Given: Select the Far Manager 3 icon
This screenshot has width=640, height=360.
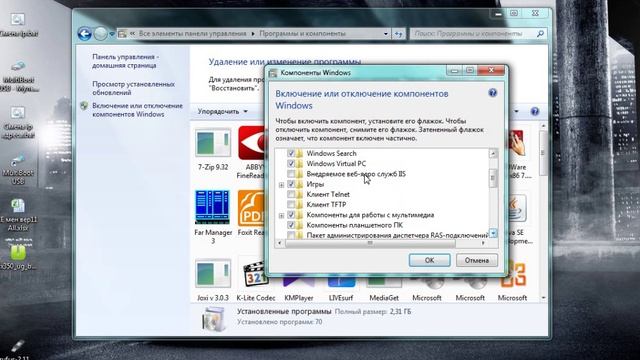Looking at the screenshot, I should (x=213, y=208).
